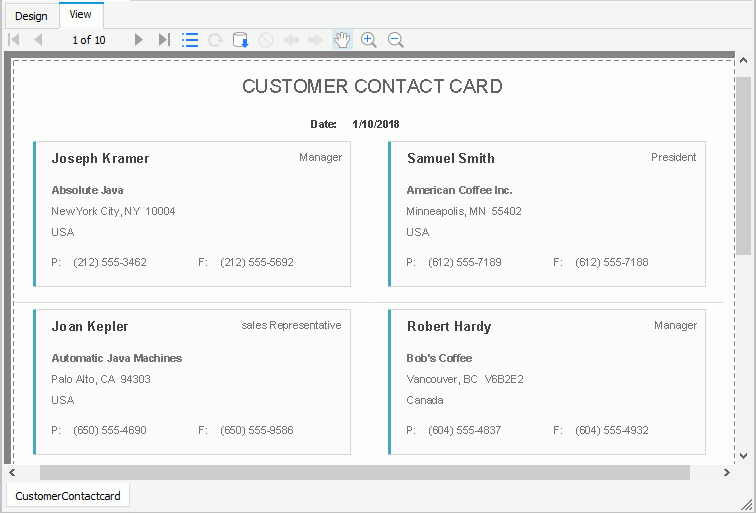
Task: Click the zoom in magnifier
Action: pyautogui.click(x=369, y=40)
